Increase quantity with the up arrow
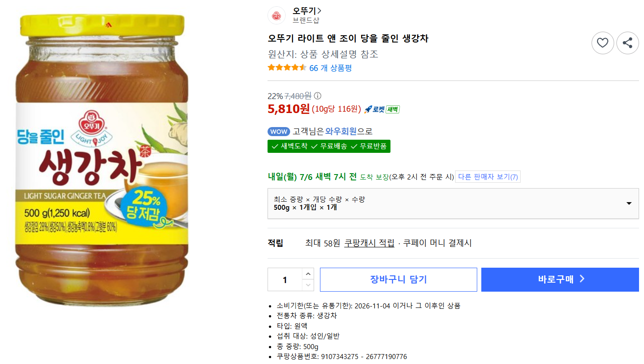Image resolution: width=644 pixels, height=364 pixels. (308, 274)
